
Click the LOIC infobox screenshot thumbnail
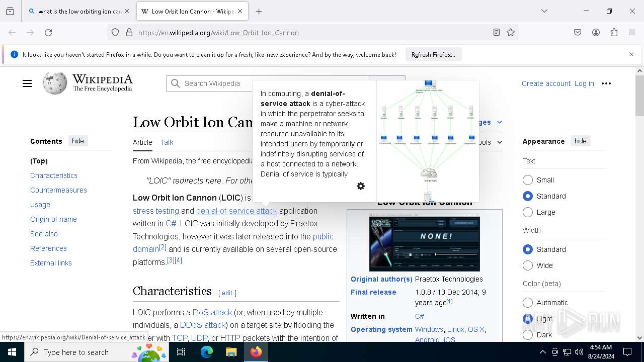pos(425,243)
